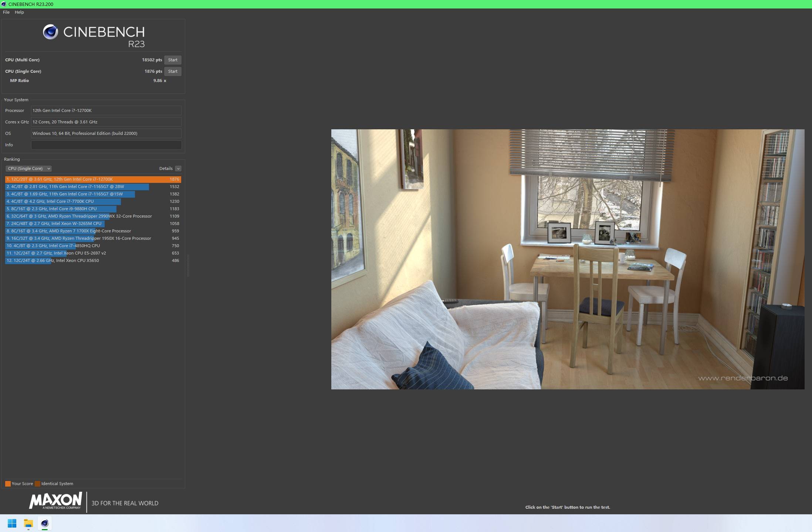812x532 pixels.
Task: Click the Identical System legend swatch
Action: click(x=37, y=484)
